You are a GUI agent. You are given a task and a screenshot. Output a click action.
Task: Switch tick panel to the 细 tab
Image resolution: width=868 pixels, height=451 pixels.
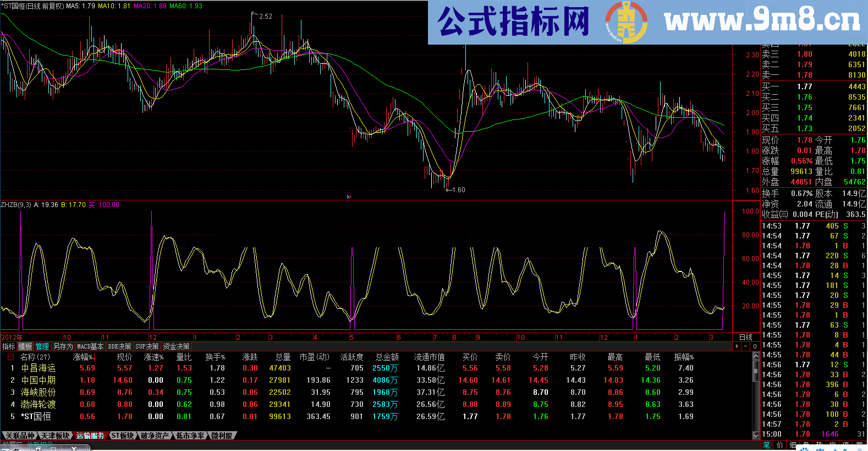(x=793, y=445)
